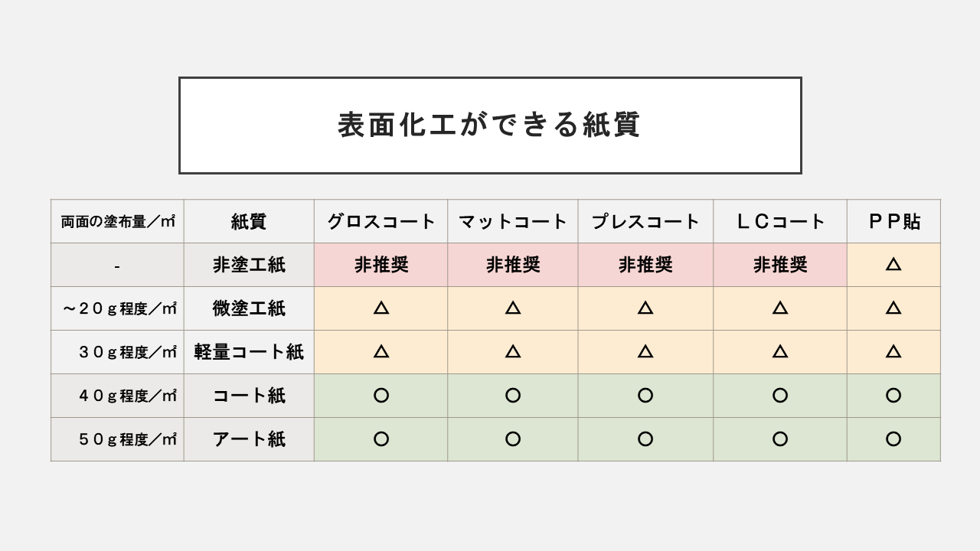Click the triangle icon in 非塗工紙 PP貼 cell
980x551 pixels.
[x=893, y=265]
